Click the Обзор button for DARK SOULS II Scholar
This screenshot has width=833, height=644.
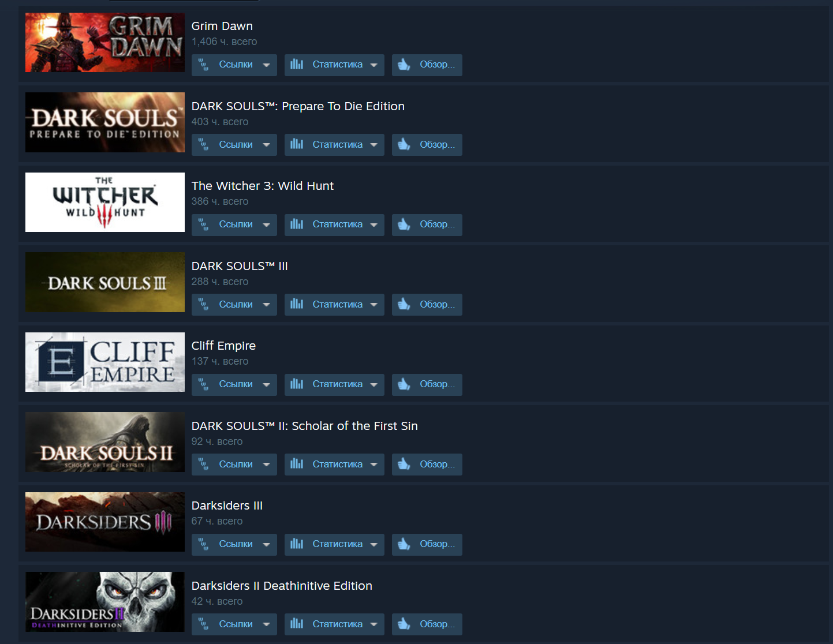[427, 465]
